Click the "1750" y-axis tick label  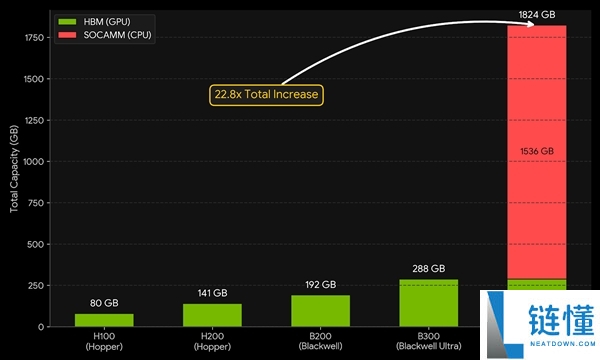point(34,37)
